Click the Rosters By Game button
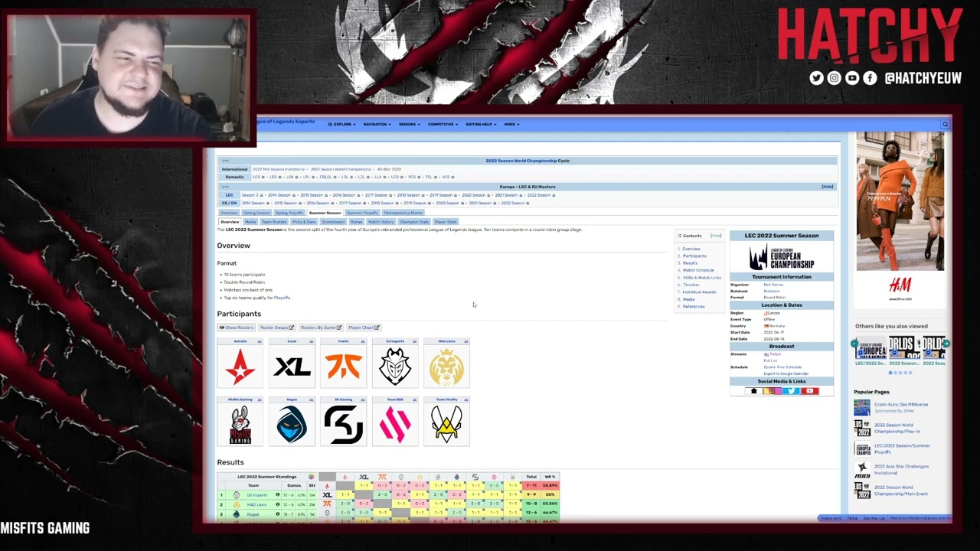Screen dimensions: 980x551 (x=321, y=328)
